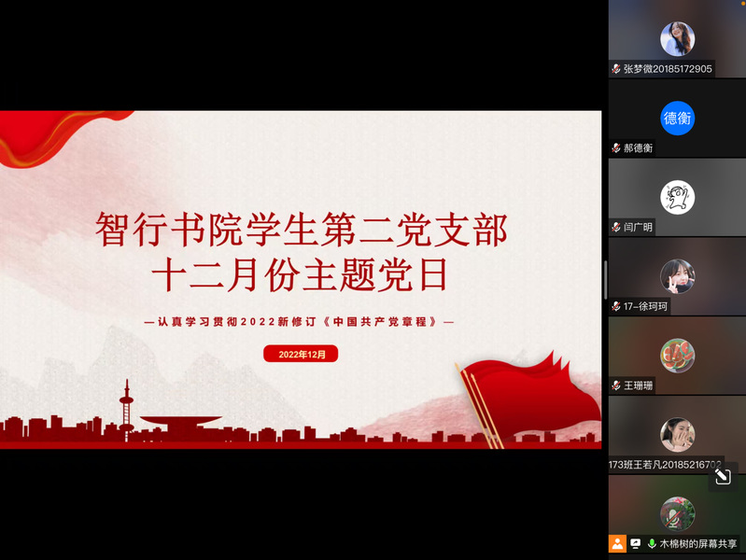Click the screen share monitor icon
The image size is (746, 560).
[635, 543]
